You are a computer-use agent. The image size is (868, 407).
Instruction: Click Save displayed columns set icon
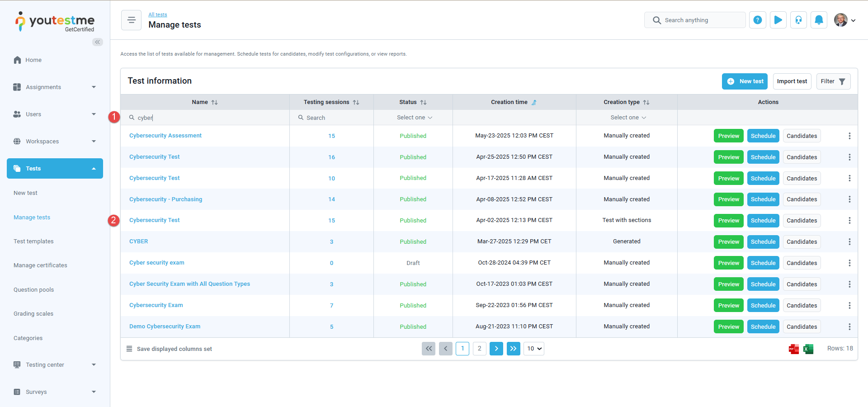click(129, 349)
